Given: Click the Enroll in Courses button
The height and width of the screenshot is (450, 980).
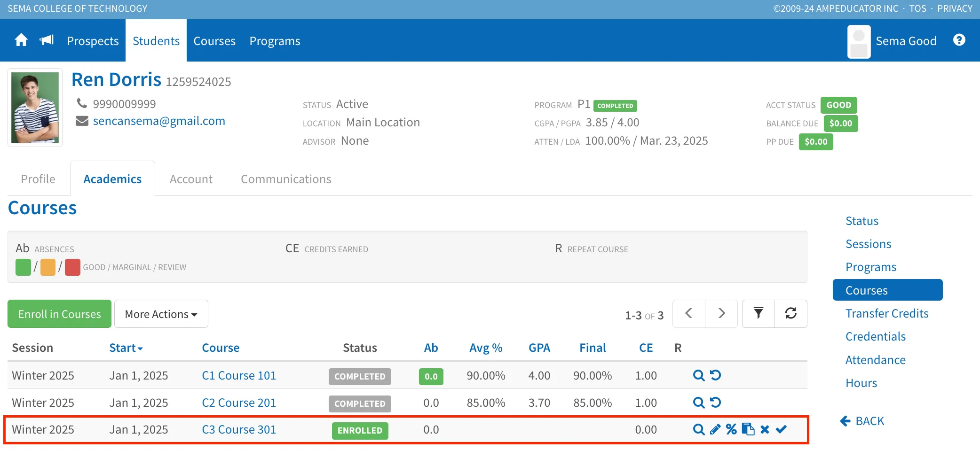Looking at the screenshot, I should 59,314.
